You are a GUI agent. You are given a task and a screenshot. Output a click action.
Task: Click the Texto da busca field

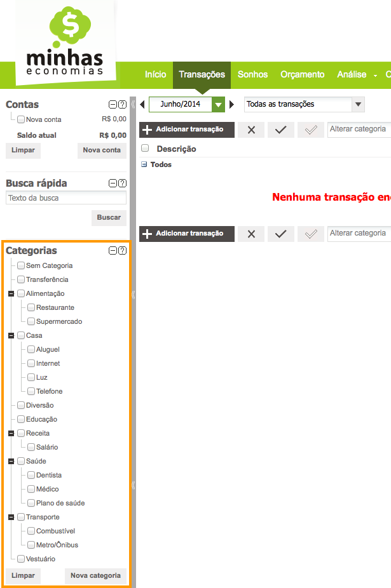[x=66, y=198]
